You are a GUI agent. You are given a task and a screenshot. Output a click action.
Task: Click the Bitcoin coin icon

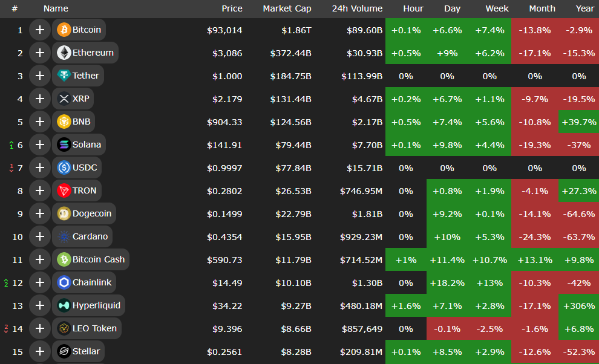coord(64,30)
